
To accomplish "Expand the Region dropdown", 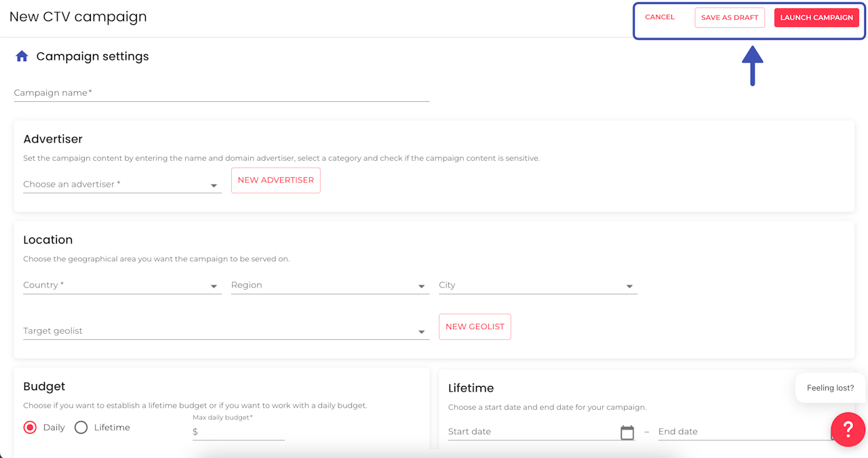I will click(330, 286).
